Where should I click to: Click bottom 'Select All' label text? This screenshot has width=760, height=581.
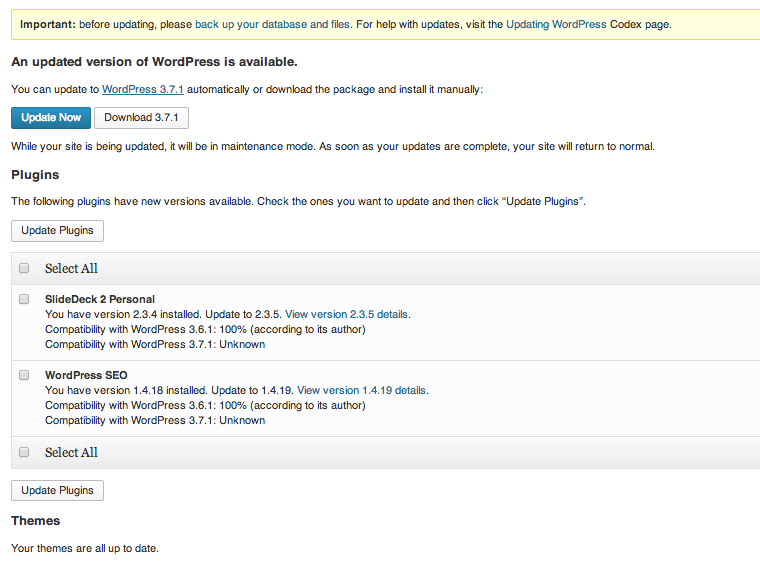(71, 453)
